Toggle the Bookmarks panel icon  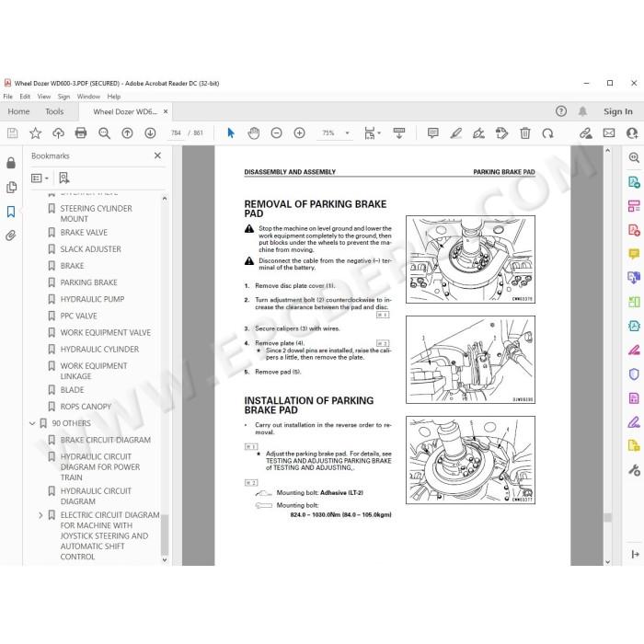11,212
